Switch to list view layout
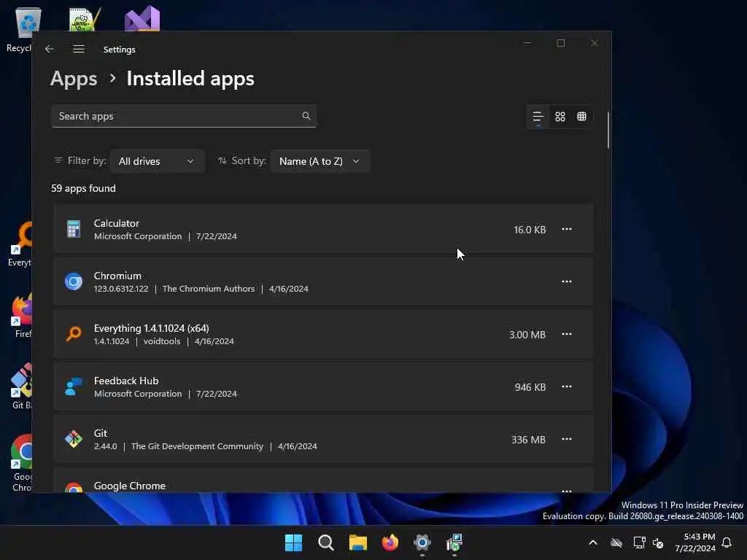Screen dimensions: 747x560 pyautogui.click(x=538, y=117)
